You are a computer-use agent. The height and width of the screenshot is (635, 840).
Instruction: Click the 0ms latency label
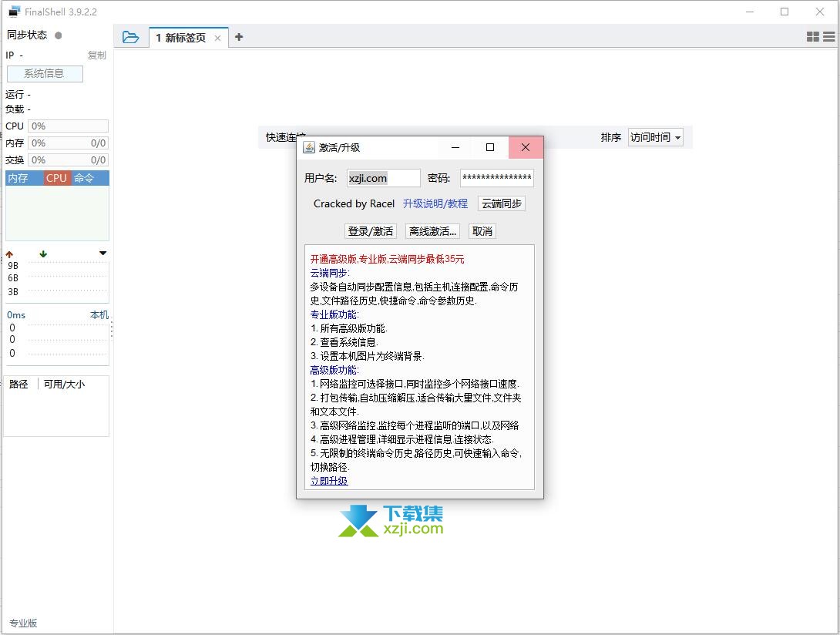[x=16, y=315]
